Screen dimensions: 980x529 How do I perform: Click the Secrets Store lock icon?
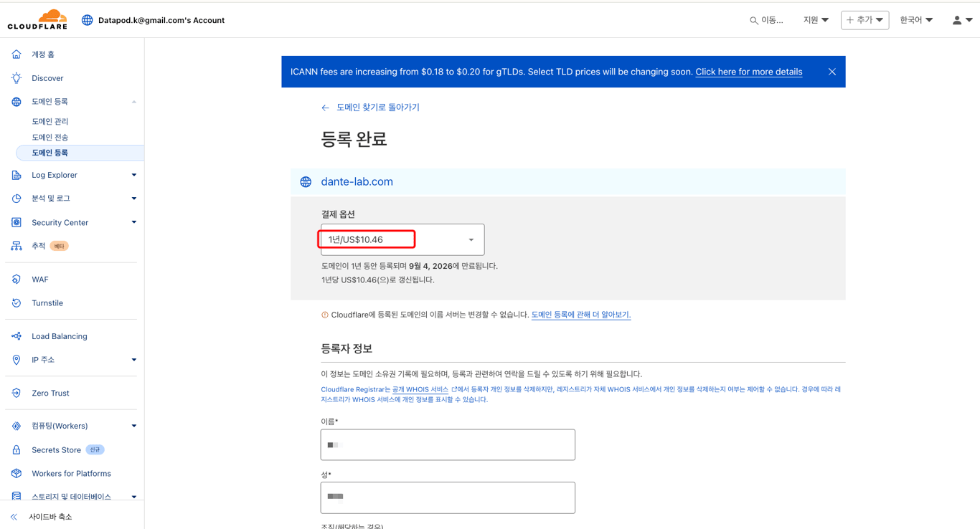(17, 450)
